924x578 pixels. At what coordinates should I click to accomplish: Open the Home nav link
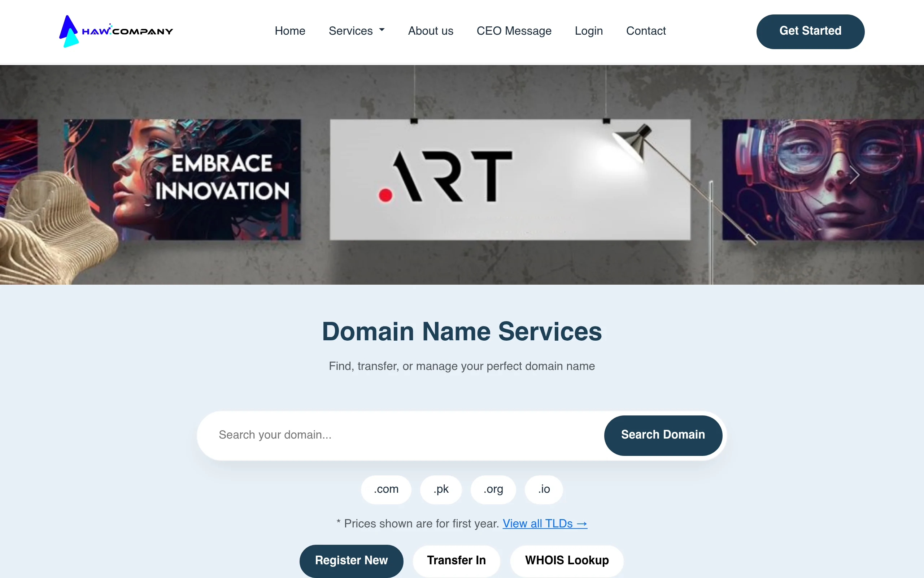click(290, 31)
